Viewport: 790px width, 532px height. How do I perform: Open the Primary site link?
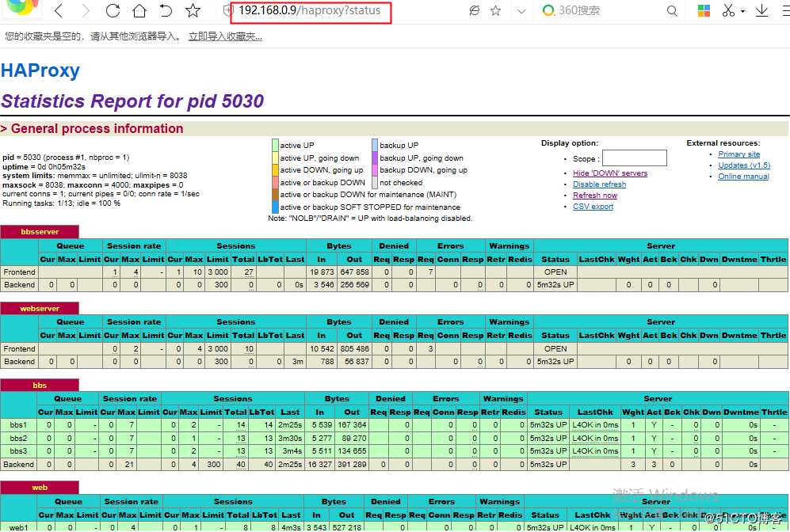(x=739, y=154)
